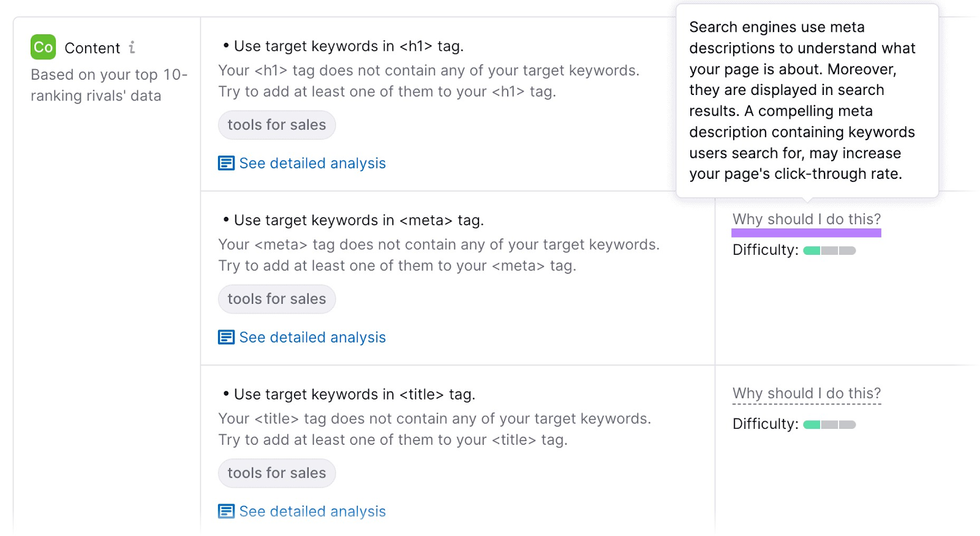Click the analysis document icon in the title section
The height and width of the screenshot is (536, 980).
pos(226,511)
